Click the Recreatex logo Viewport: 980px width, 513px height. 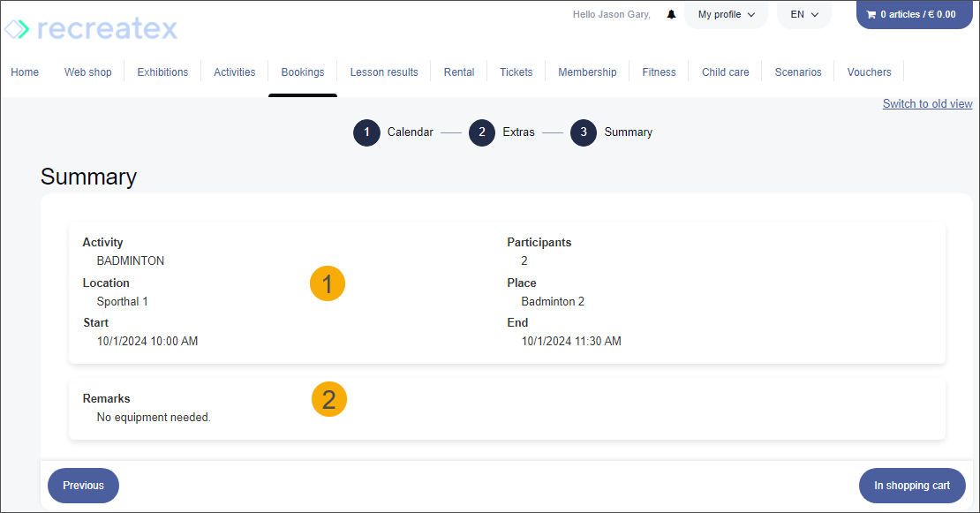(x=91, y=29)
